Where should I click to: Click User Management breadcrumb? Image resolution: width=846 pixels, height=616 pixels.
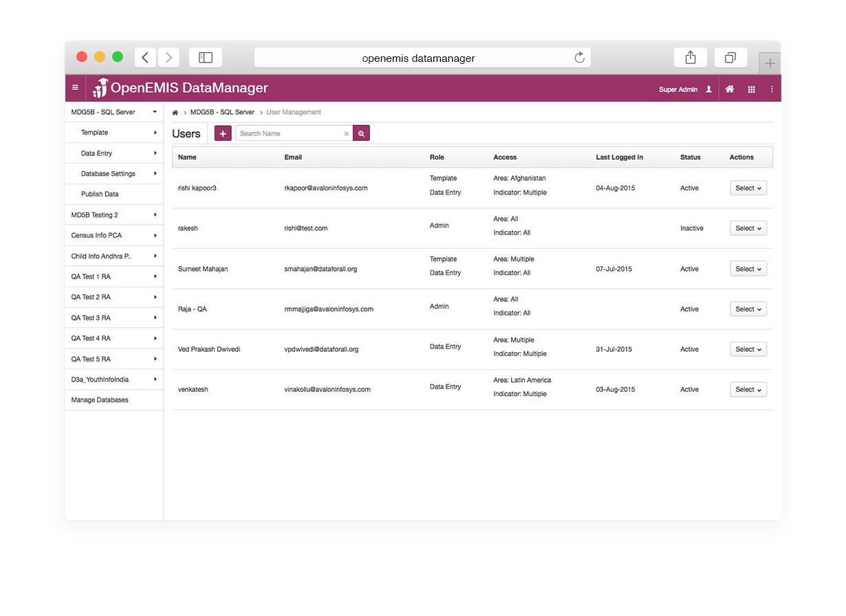tap(294, 112)
